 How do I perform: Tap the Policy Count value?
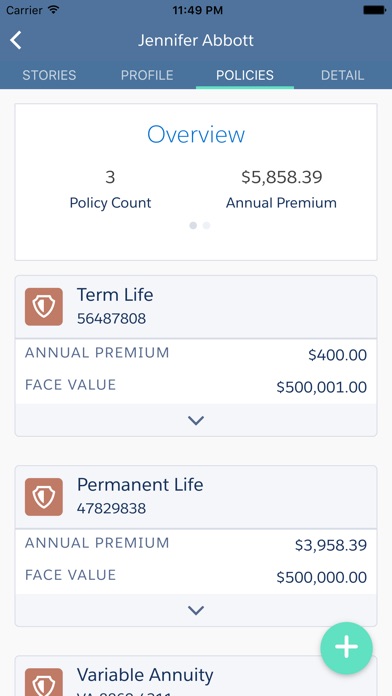[x=110, y=177]
